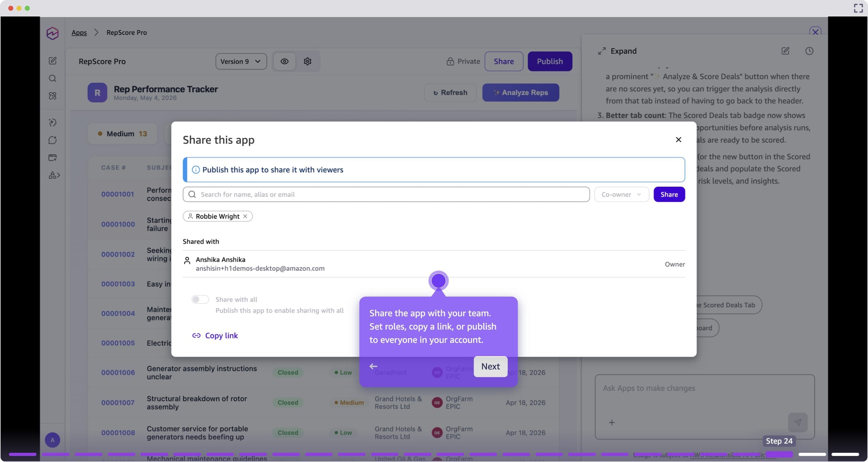The height and width of the screenshot is (462, 868).
Task: Close the Share this app dialog
Action: (x=679, y=139)
